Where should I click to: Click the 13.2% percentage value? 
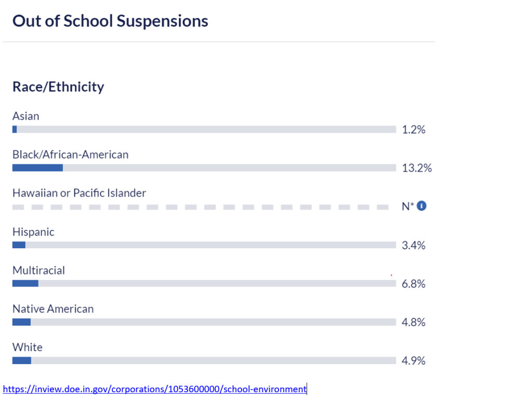click(x=417, y=168)
